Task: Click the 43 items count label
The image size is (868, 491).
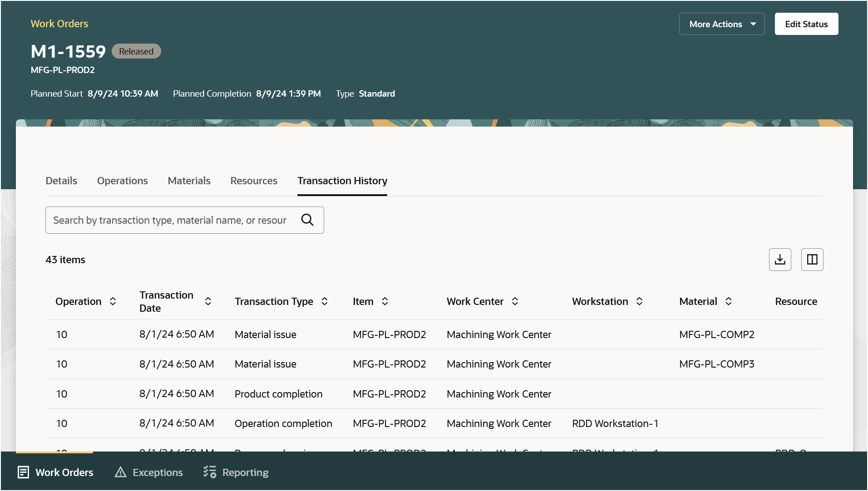Action: point(65,260)
